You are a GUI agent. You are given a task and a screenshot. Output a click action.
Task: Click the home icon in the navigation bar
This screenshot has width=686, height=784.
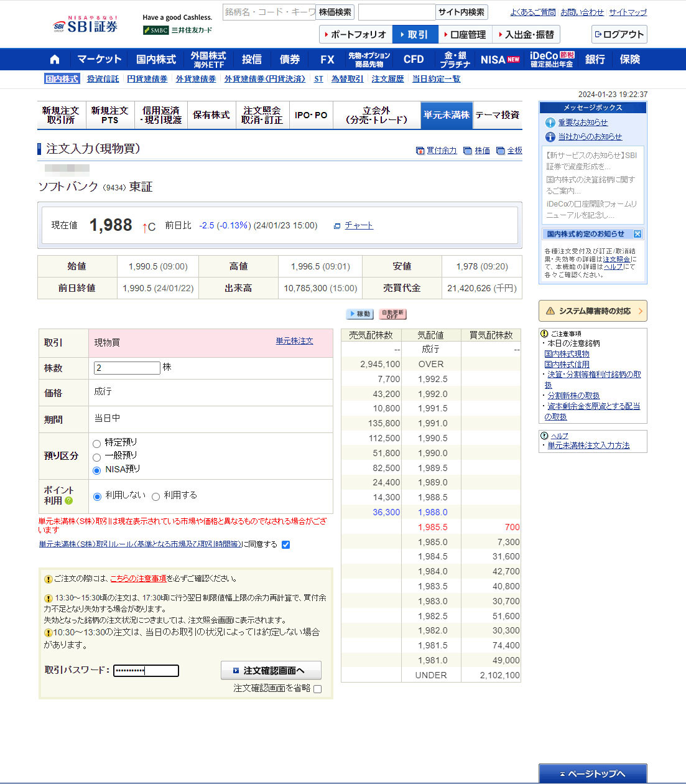coord(55,60)
